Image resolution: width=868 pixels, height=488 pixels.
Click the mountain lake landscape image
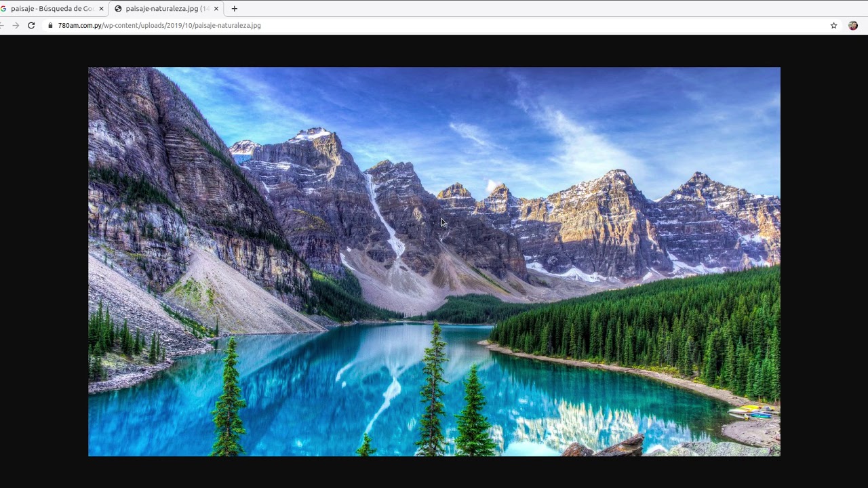click(x=434, y=262)
